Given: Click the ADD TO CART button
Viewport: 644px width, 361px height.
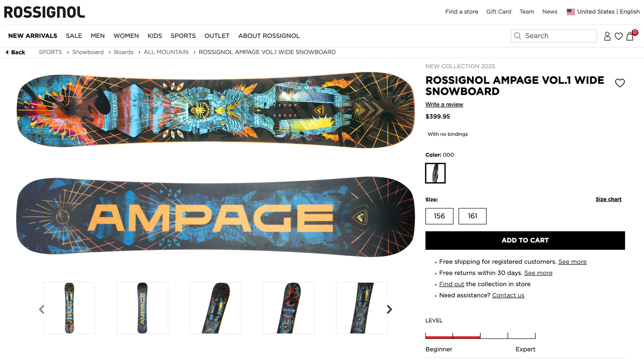Looking at the screenshot, I should 525,240.
